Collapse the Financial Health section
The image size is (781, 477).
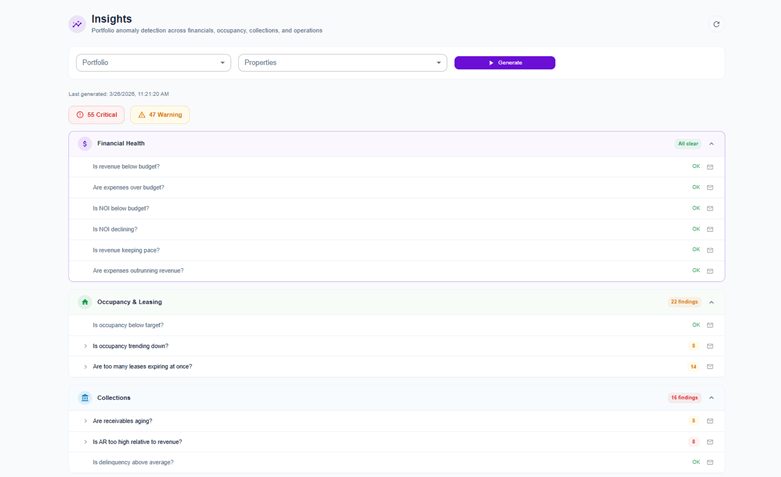pos(712,144)
